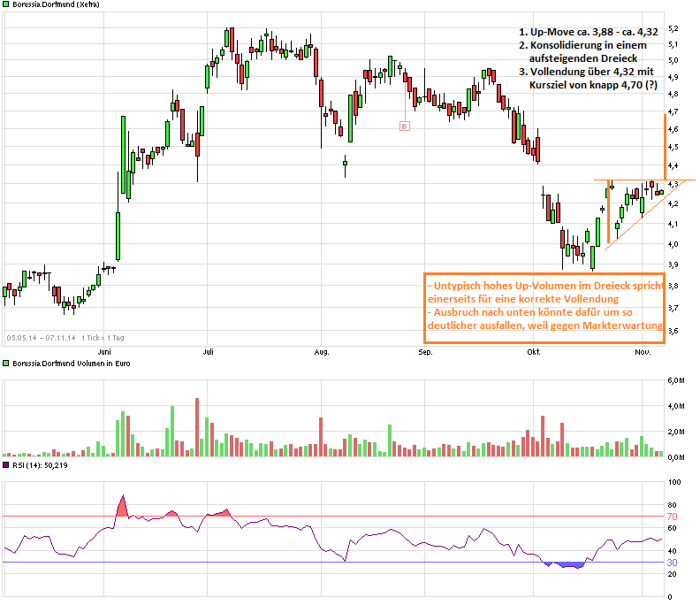Click the text 'einerseits für eine korrekte Vollendung'
This screenshot has width=700, height=605.
pos(523,299)
